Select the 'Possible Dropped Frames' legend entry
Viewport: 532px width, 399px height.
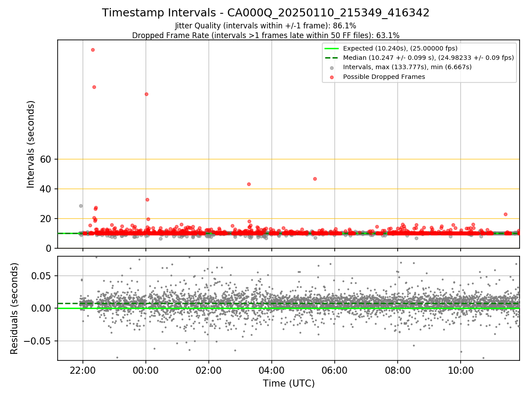click(x=384, y=77)
